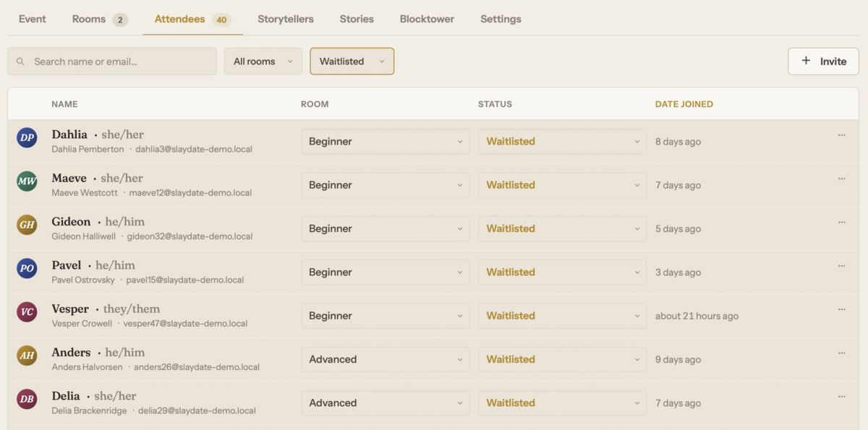Screen dimensions: 868x430
Task: Click Pavel Ostrovsky full name
Action: [82, 280]
